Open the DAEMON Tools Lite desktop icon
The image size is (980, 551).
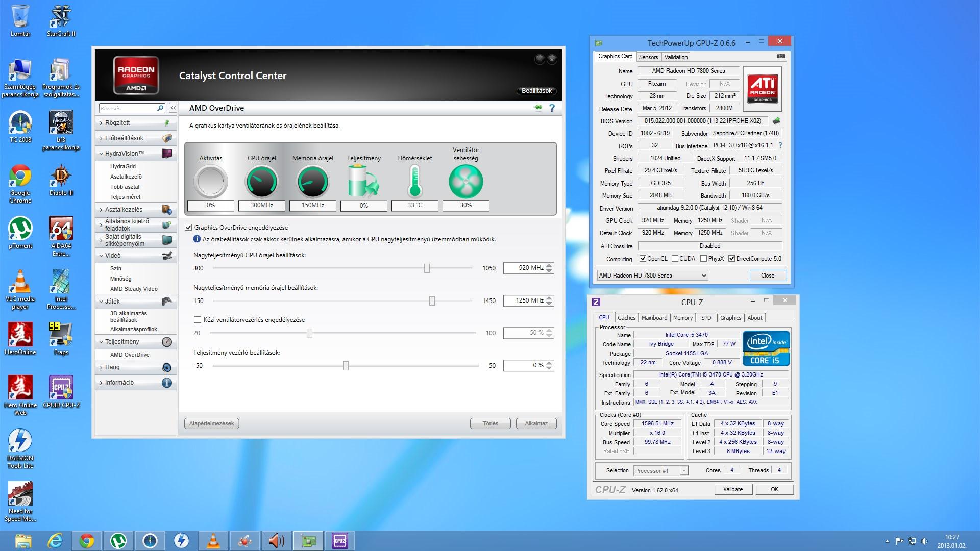[x=20, y=448]
